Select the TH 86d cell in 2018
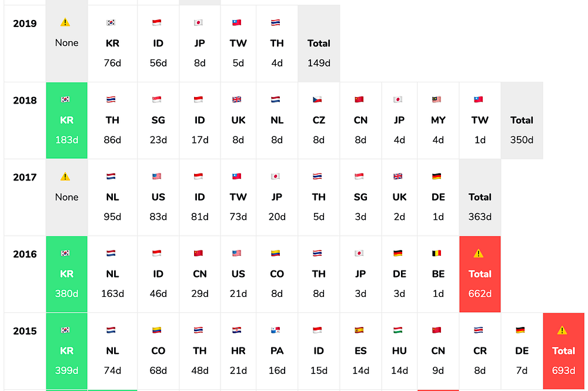 coord(112,121)
